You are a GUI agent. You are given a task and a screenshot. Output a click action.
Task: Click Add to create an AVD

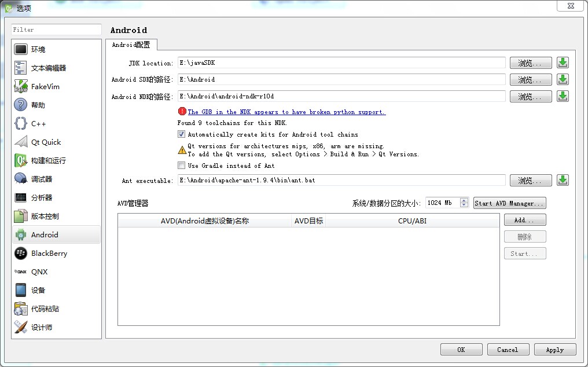525,220
